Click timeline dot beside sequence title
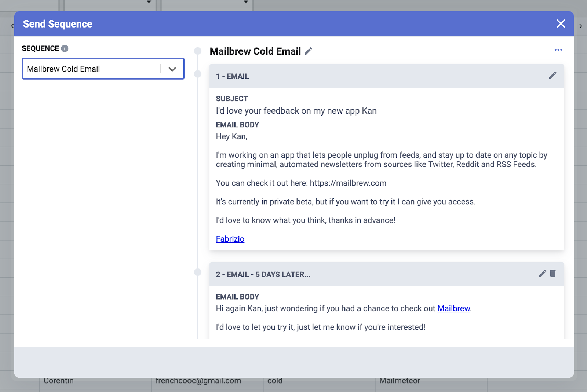 point(198,51)
